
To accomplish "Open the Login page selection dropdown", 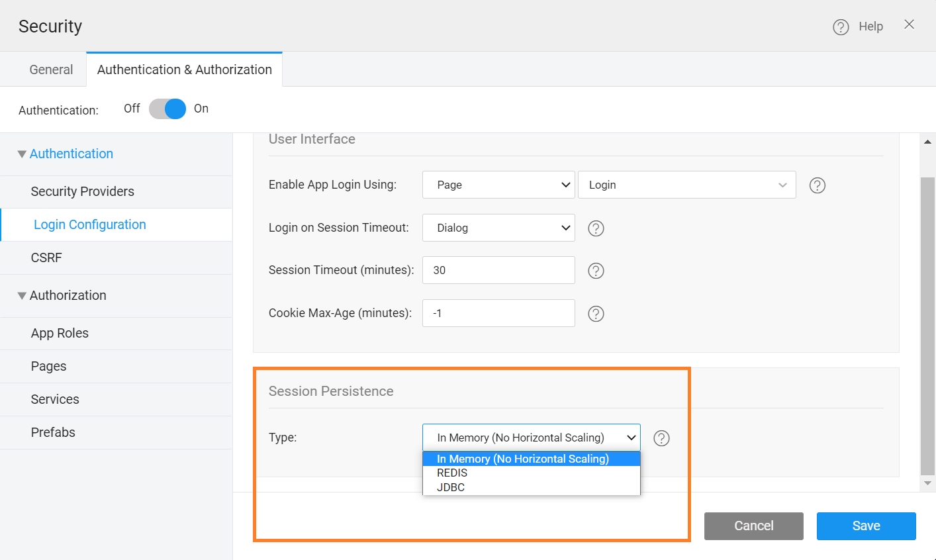I will 686,185.
